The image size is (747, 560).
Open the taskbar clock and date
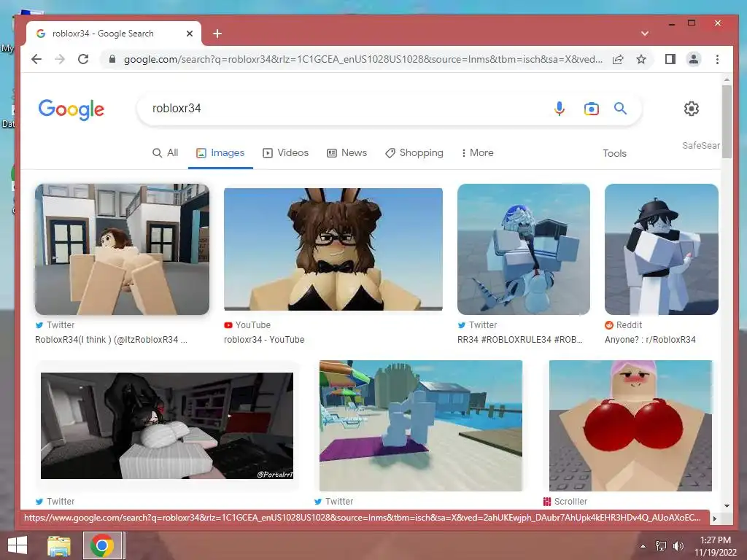pyautogui.click(x=716, y=546)
